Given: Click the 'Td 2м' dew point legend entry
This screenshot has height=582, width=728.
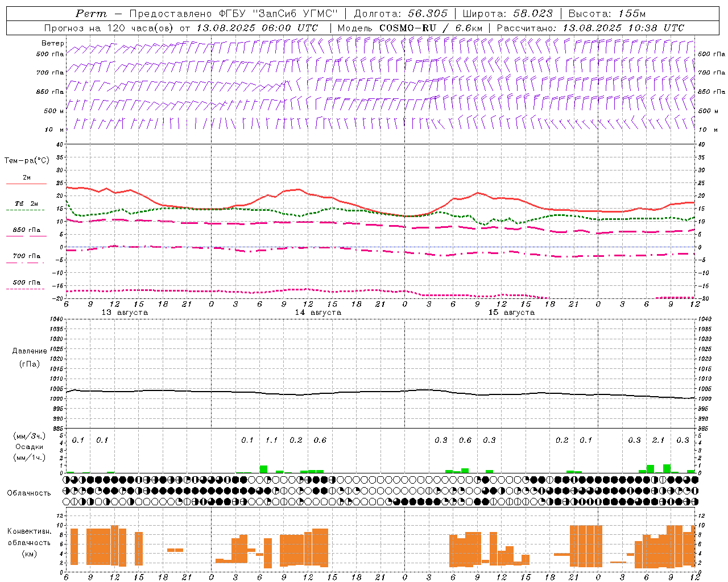Looking at the screenshot, I should click(x=26, y=203).
